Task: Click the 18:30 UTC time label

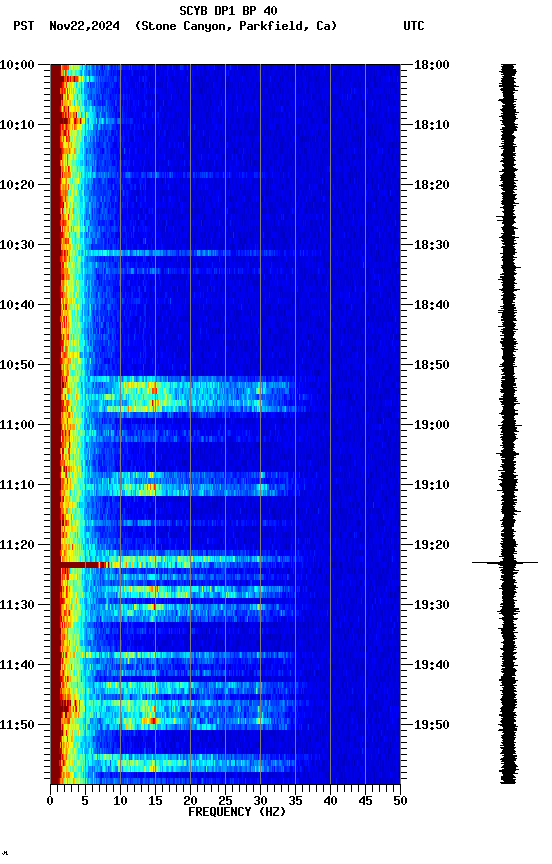Action: tap(432, 245)
